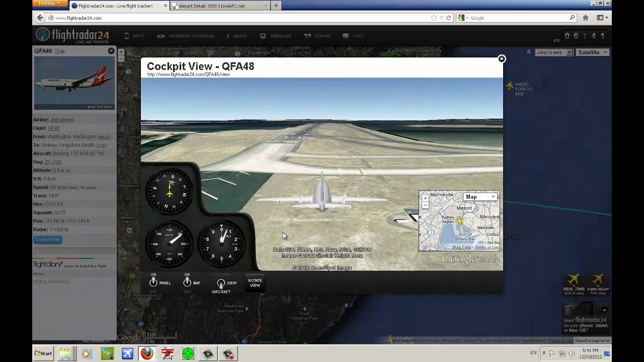Click the Rotate View button
Screen dimensions: 644x362
tap(255, 283)
